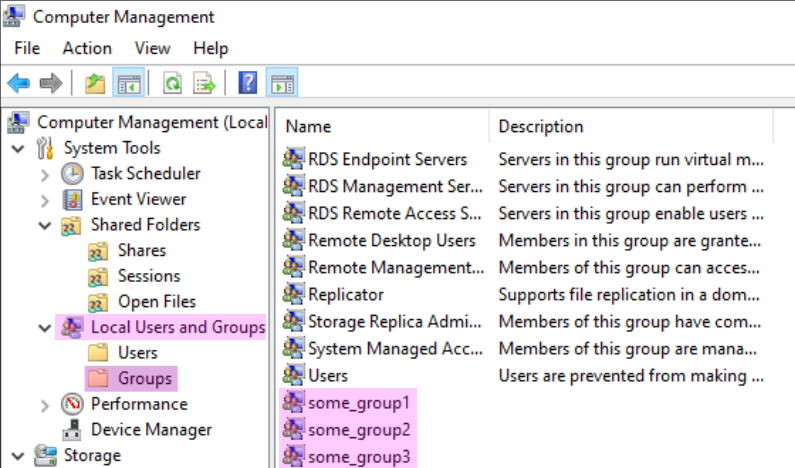Select the Users folder under Local Users

click(x=137, y=352)
